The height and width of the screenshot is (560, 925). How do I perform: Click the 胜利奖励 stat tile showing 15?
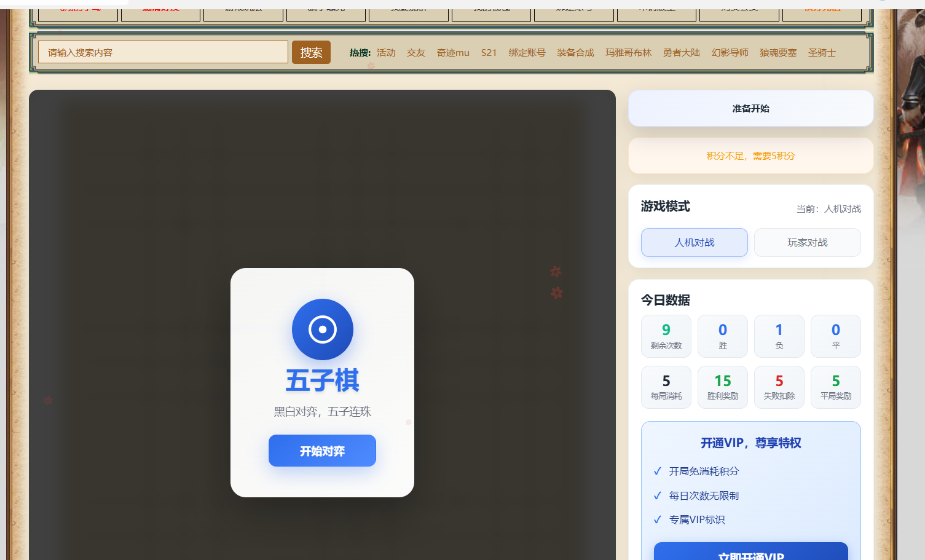click(x=722, y=387)
